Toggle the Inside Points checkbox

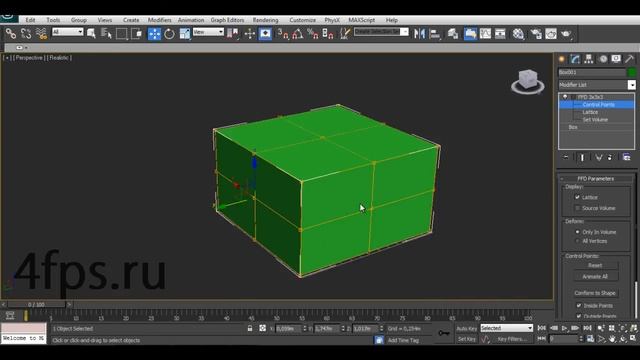pyautogui.click(x=579, y=305)
